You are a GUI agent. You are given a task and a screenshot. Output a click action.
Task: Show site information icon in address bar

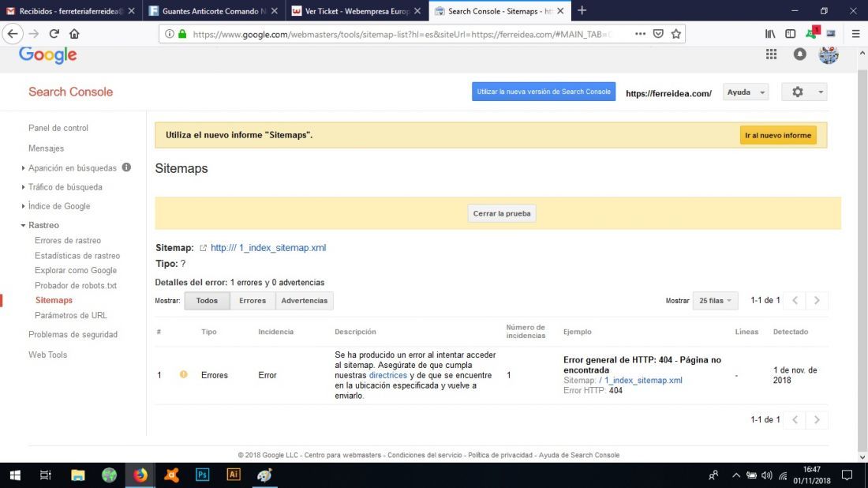pos(170,34)
